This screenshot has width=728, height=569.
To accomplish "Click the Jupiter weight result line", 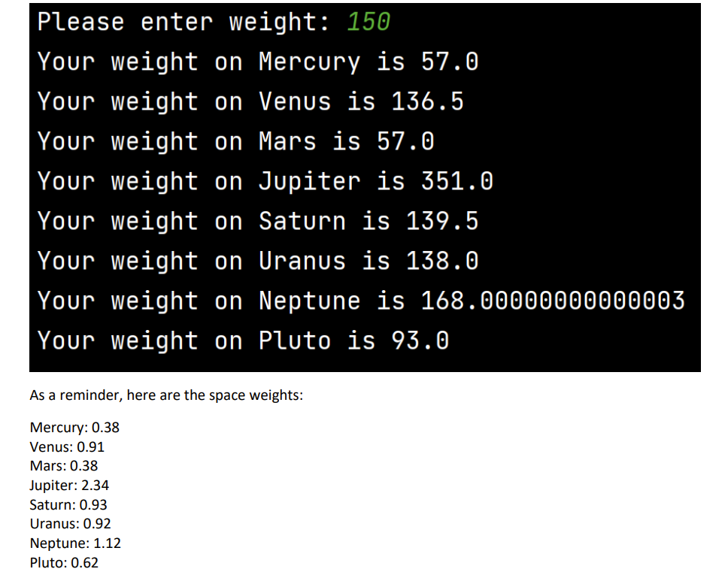I will [x=263, y=181].
